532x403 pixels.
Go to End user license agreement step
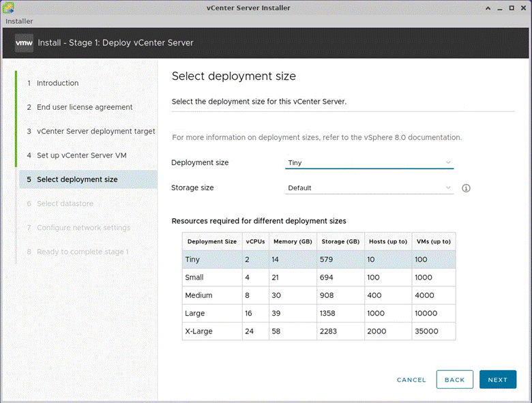click(85, 107)
